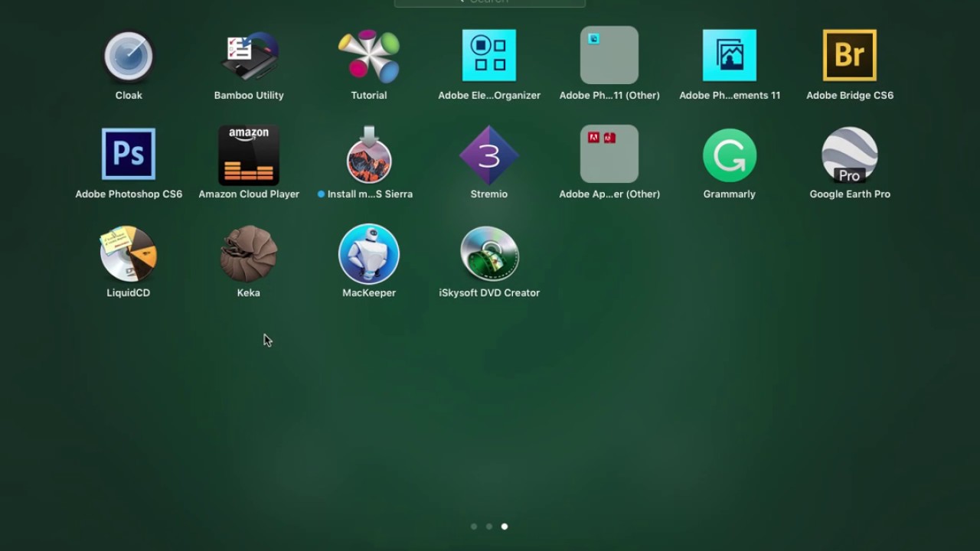Click the "Adobe Photoshop CS6" label

(x=129, y=194)
